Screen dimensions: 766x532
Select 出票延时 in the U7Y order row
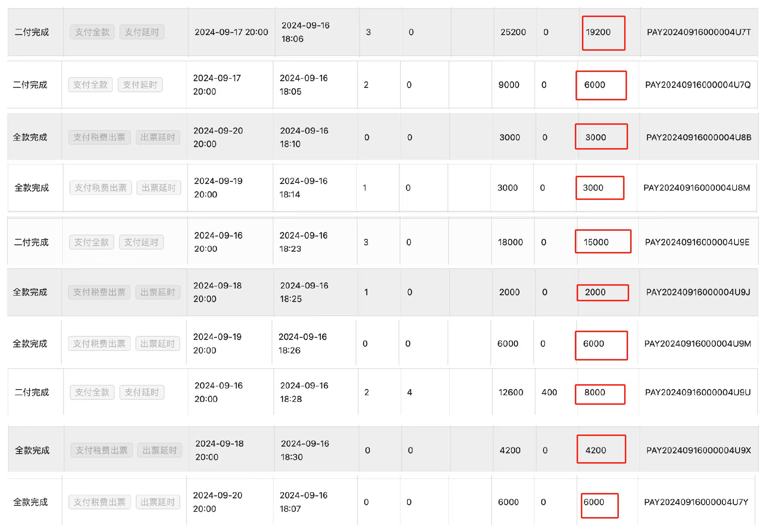(x=158, y=502)
